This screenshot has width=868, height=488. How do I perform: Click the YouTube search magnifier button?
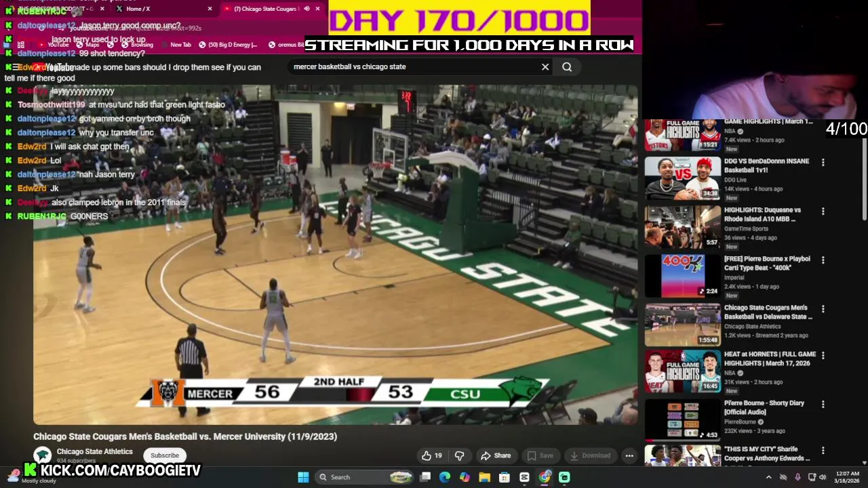567,66
